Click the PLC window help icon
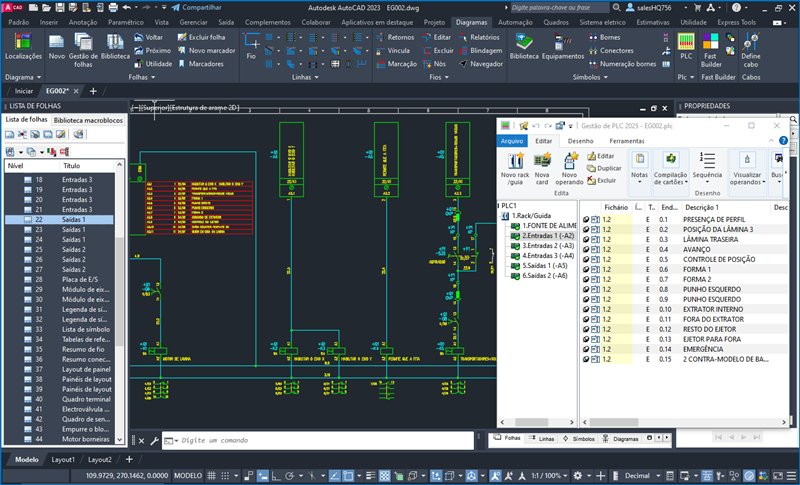Screen dimensions: 800x485 point(783,141)
